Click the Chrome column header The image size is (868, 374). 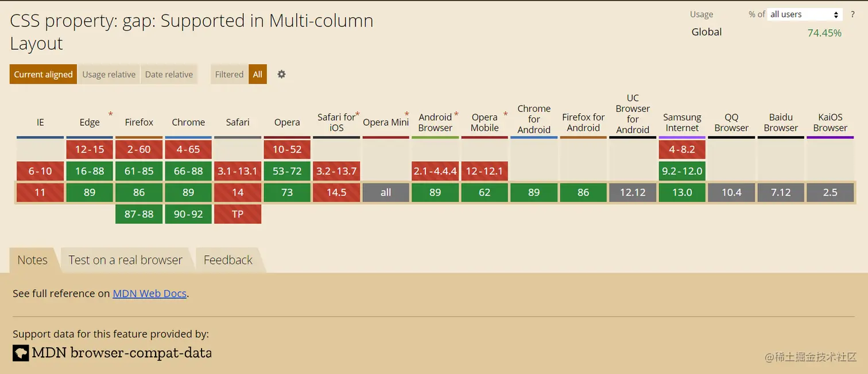(x=188, y=122)
